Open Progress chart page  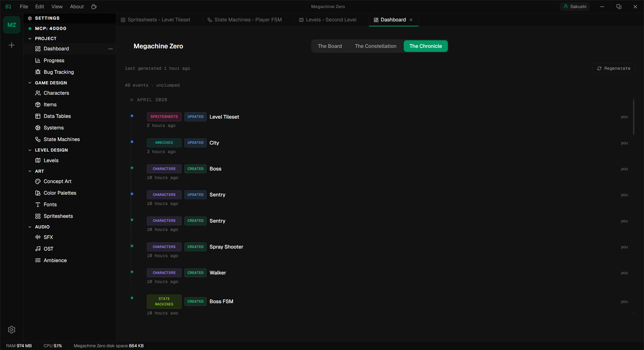point(69,60)
